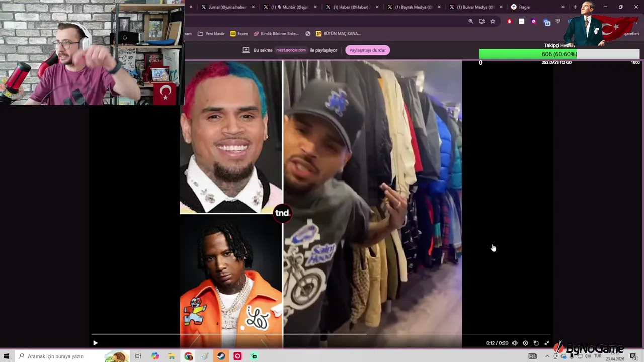Close the Jurnal tab
644x362 pixels.
tap(253, 7)
